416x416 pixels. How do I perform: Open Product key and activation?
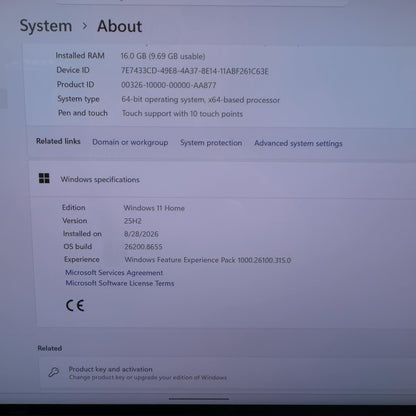[228, 373]
